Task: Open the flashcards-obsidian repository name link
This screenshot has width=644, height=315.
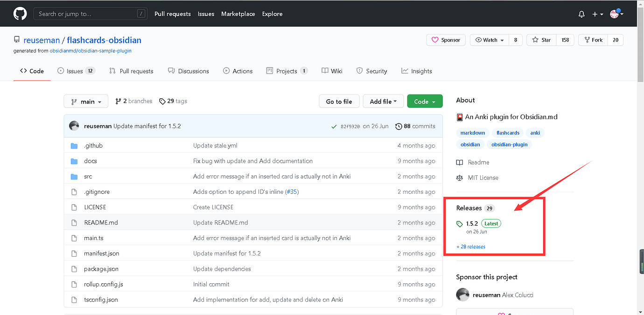Action: [x=104, y=40]
